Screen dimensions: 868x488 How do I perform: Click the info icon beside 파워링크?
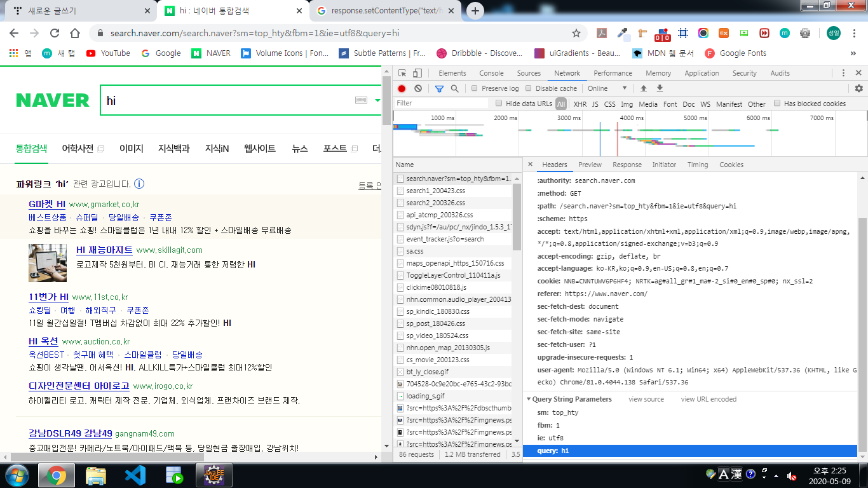pyautogui.click(x=139, y=184)
